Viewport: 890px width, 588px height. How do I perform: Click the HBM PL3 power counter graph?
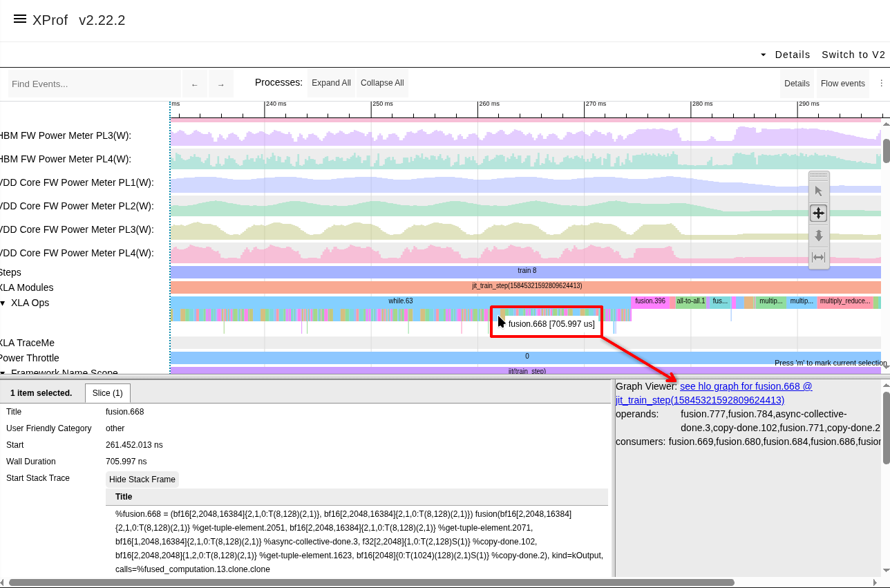tap(526, 136)
